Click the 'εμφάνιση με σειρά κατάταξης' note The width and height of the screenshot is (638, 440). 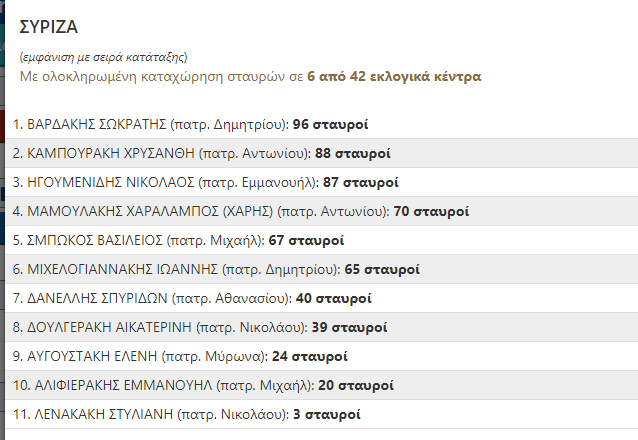coord(103,57)
